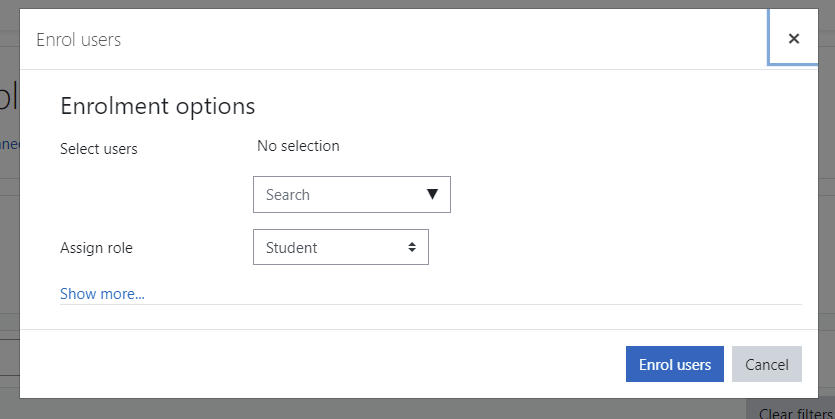Viewport: 835px width, 419px height.
Task: Click the large cut-off heading text at left edge
Action: tap(10, 97)
